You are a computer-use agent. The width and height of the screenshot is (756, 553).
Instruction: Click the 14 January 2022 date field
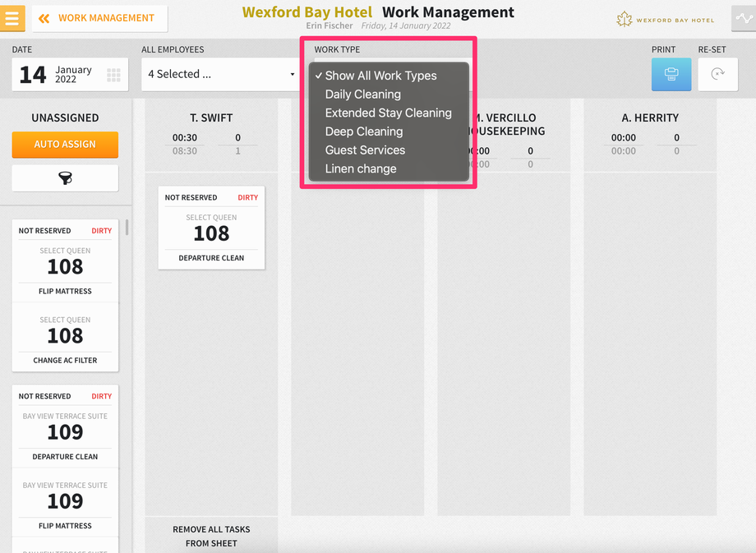71,74
